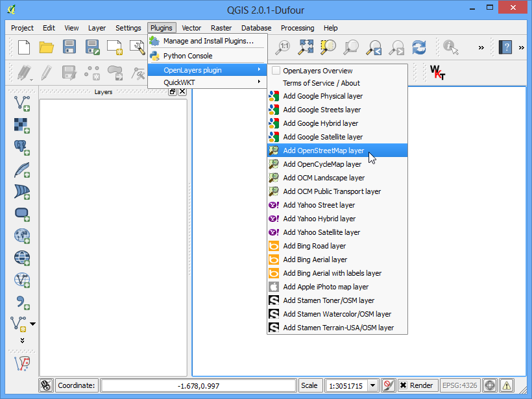Click Add PostGIS Layer elephant icon
This screenshot has height=399, width=532.
pyautogui.click(x=22, y=147)
